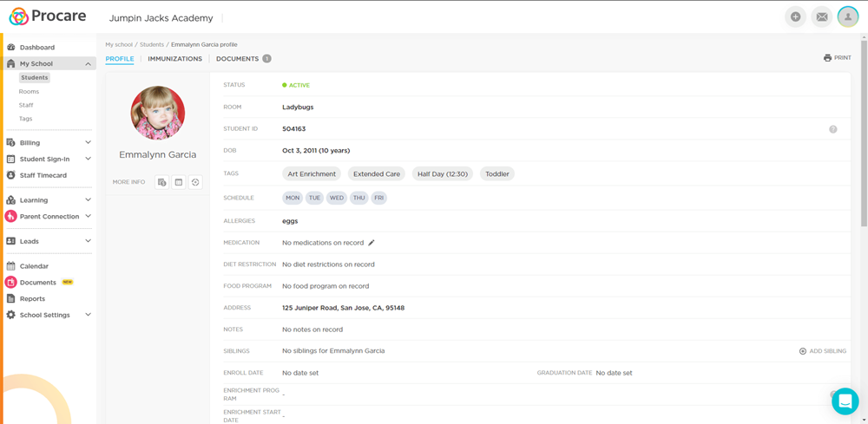Click the Add Sibling button
868x424 pixels.
point(822,351)
